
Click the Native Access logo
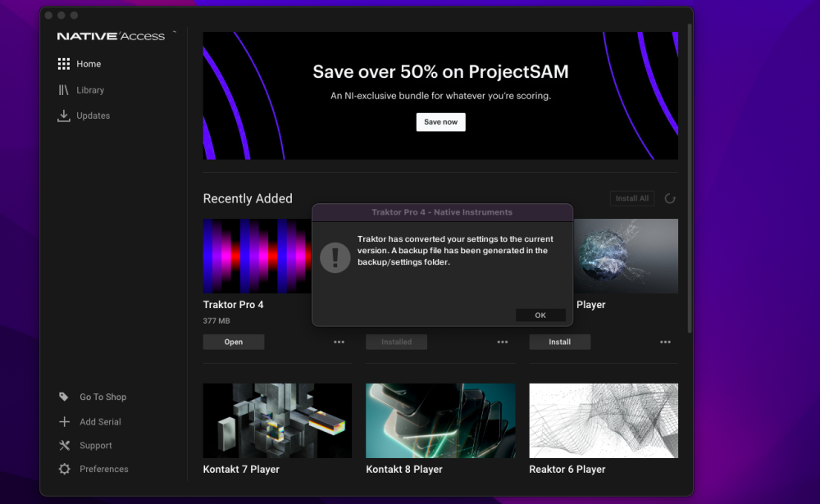pyautogui.click(x=111, y=36)
